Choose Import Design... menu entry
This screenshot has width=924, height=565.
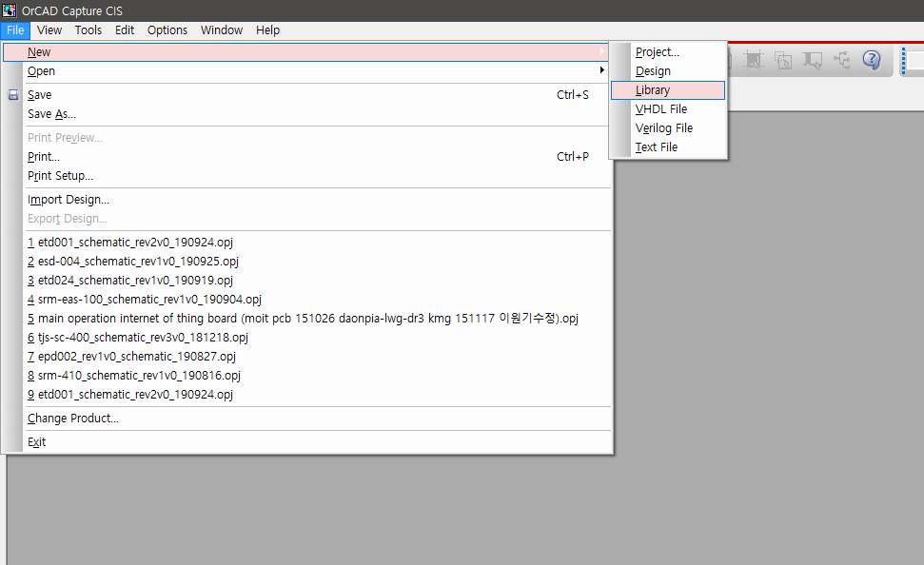coord(306,199)
